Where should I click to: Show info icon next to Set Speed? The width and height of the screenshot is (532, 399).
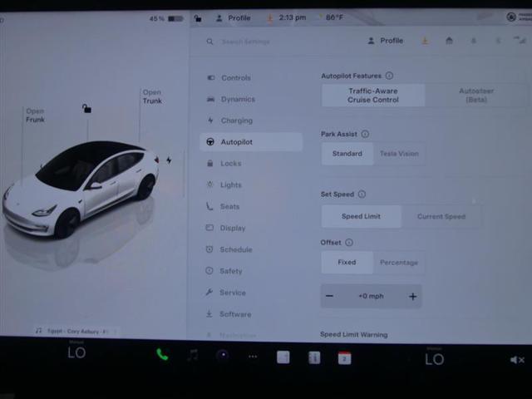362,195
